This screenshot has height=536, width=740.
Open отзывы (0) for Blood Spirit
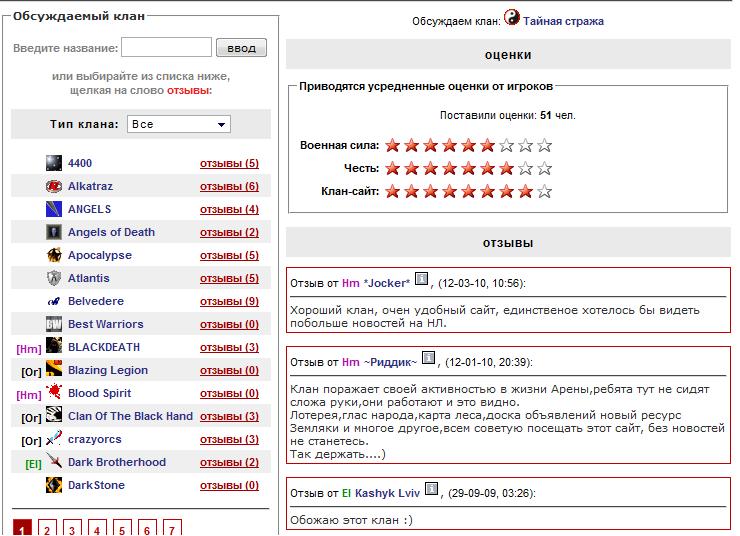229,394
